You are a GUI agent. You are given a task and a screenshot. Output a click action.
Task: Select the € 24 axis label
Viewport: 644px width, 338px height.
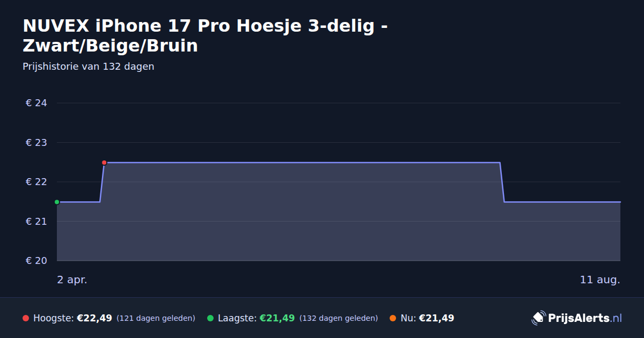[36, 103]
